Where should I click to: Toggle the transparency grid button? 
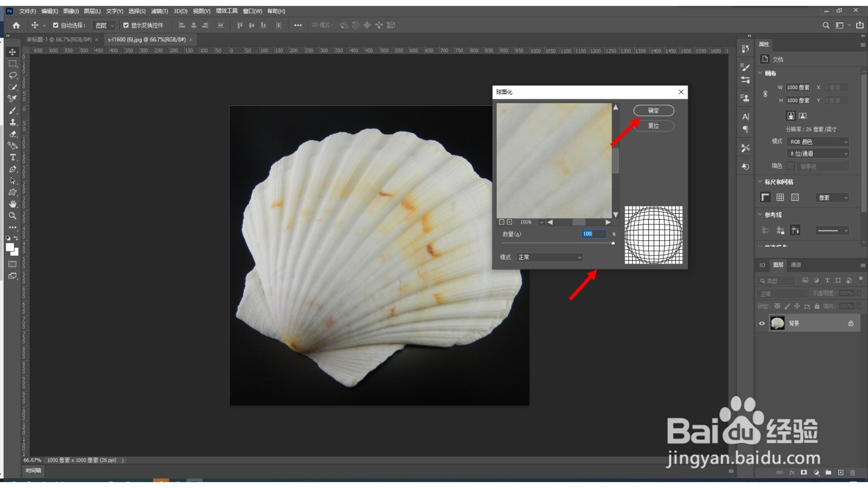pyautogui.click(x=795, y=197)
